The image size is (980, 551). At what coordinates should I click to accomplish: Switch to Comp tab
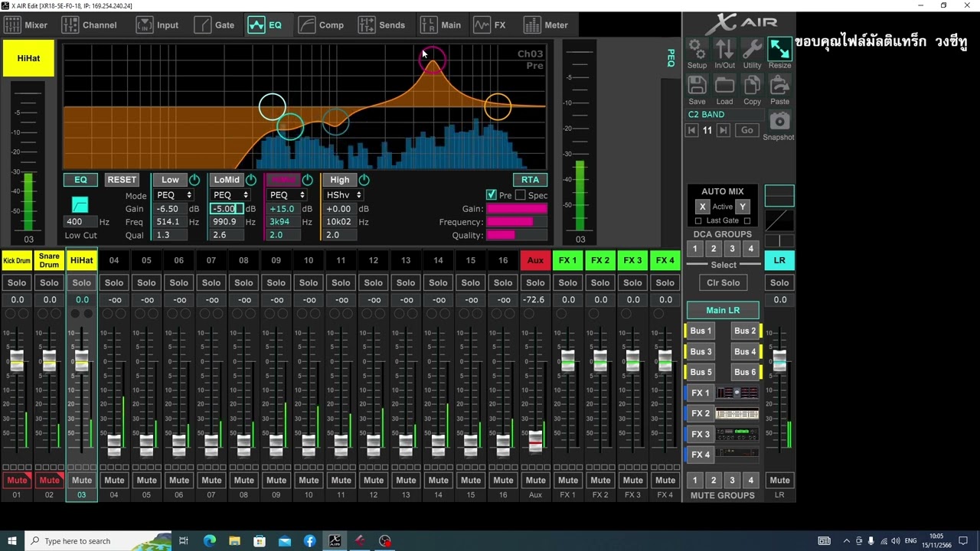pos(321,25)
